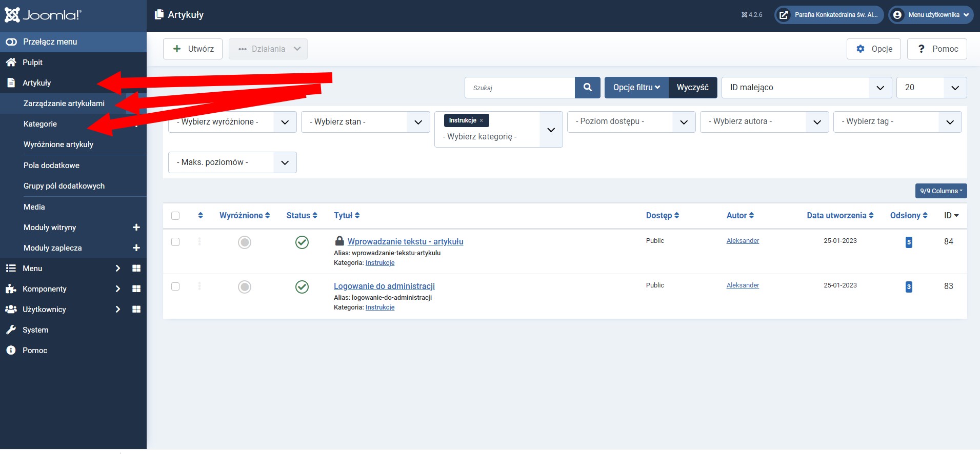Open Media in sidebar

pyautogui.click(x=34, y=207)
